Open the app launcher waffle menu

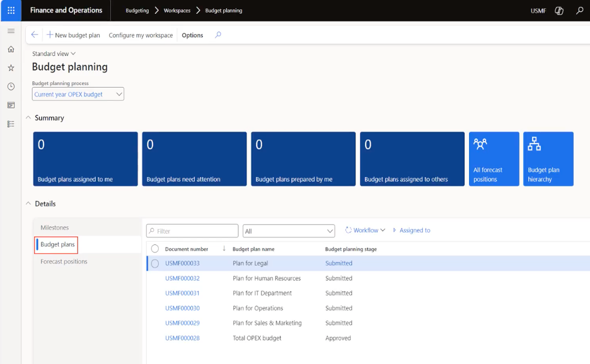click(11, 11)
